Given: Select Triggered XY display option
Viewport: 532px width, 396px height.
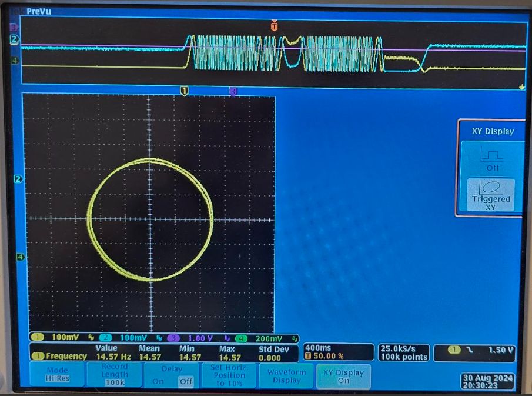Looking at the screenshot, I should 490,194.
